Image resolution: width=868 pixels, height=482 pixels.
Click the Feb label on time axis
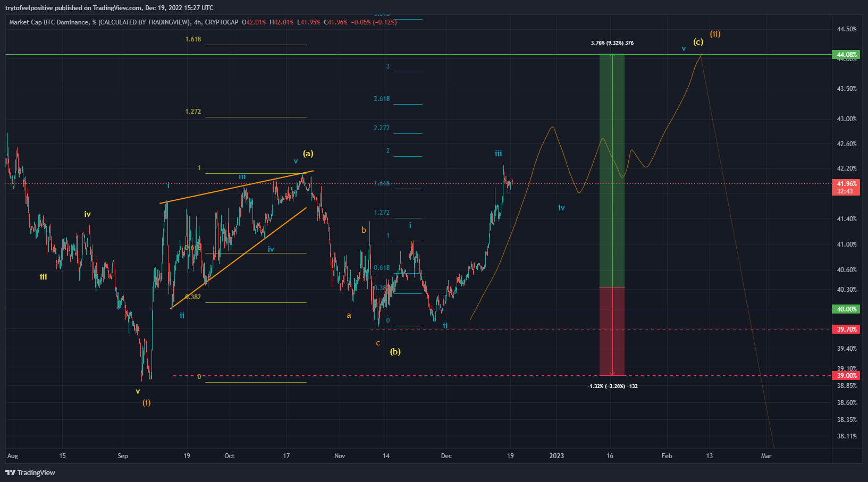click(x=667, y=456)
